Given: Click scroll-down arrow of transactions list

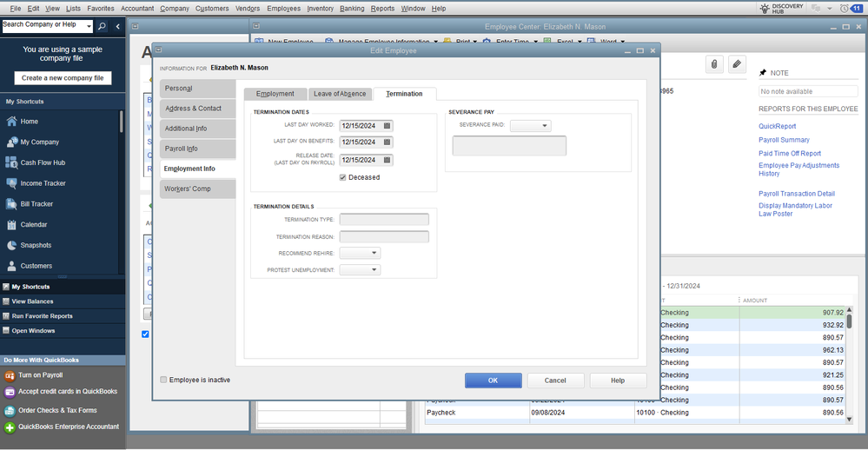Looking at the screenshot, I should (849, 419).
